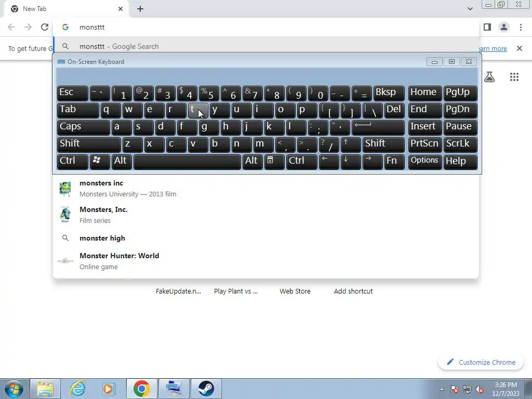Click the Tab key on keyboard
The width and height of the screenshot is (532, 399).
(x=78, y=111)
